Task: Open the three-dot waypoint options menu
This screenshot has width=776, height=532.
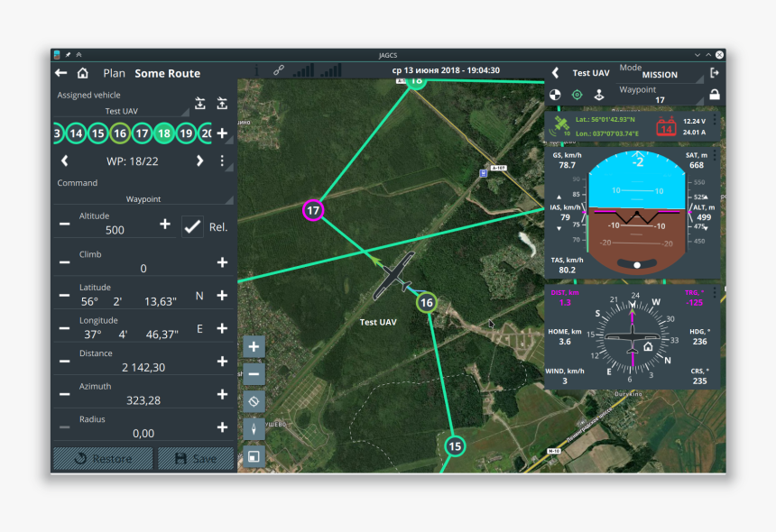Action: [221, 161]
